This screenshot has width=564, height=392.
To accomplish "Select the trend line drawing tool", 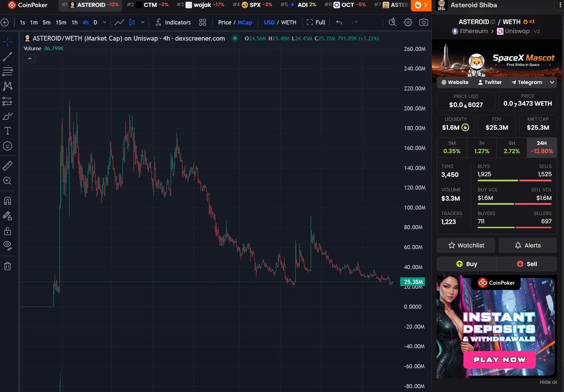I will tap(8, 57).
